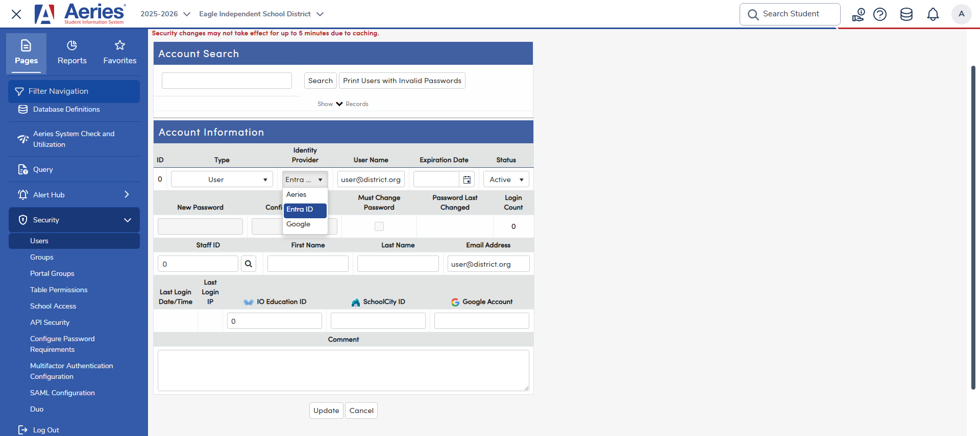Click the Email Address field
Screen dimensions: 980x436
point(488,264)
